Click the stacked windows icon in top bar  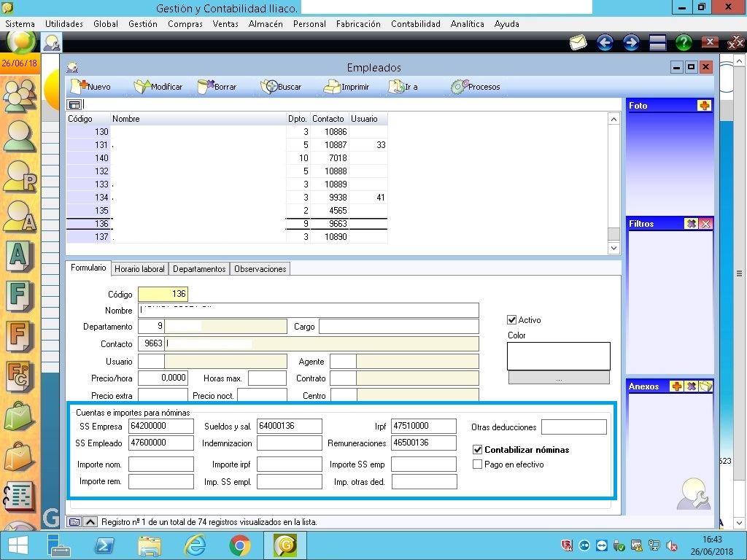(657, 42)
